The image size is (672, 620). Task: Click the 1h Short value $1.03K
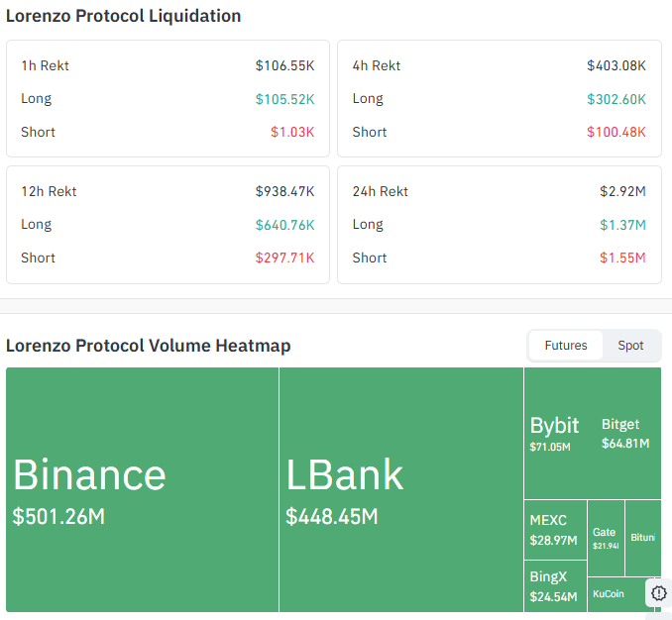pos(292,132)
